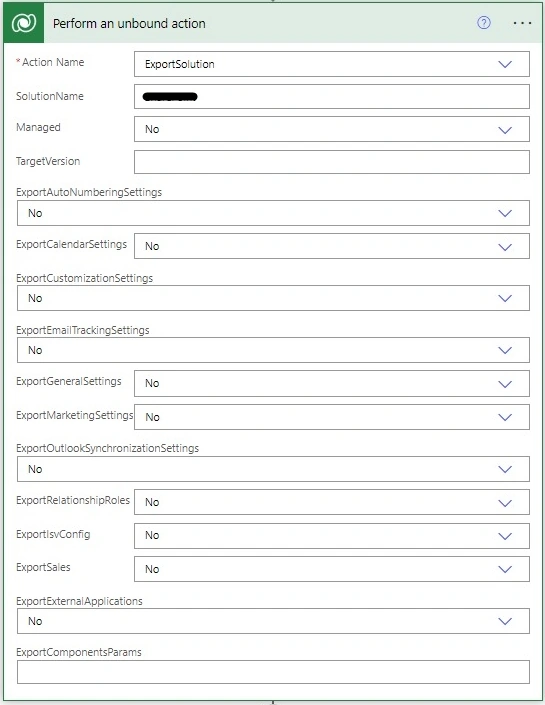Open ExportEmailTrackingSettings dropdown
This screenshot has width=545, height=705.
pos(505,350)
